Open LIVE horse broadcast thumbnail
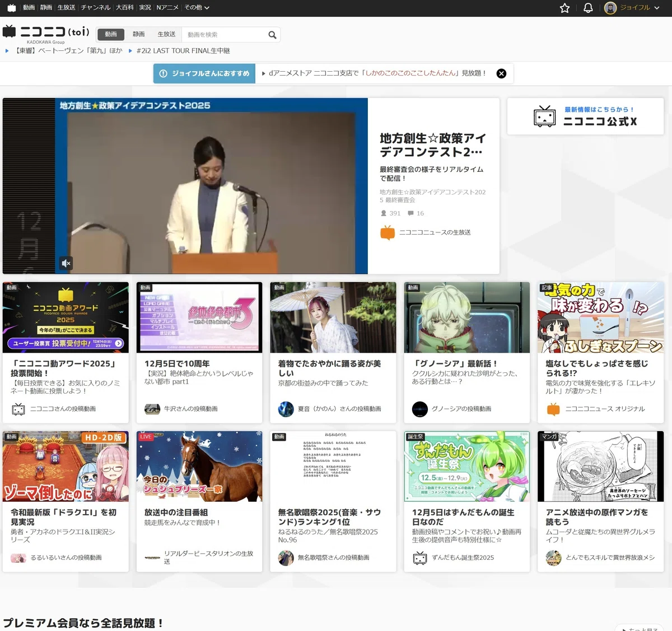The image size is (672, 631). tap(199, 466)
